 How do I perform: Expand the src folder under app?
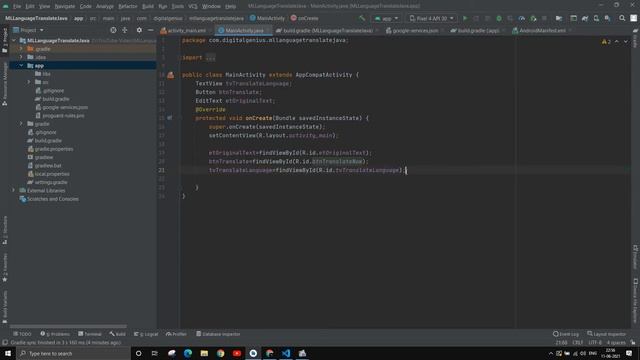(29, 82)
